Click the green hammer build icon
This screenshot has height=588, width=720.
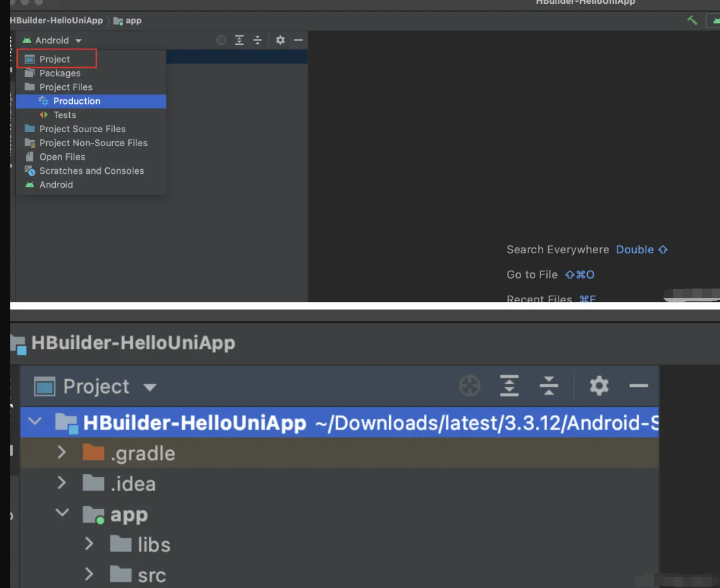click(x=692, y=21)
